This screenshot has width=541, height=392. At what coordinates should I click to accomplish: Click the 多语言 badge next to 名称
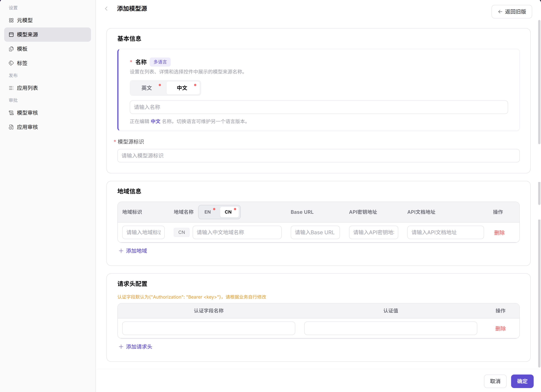[160, 62]
